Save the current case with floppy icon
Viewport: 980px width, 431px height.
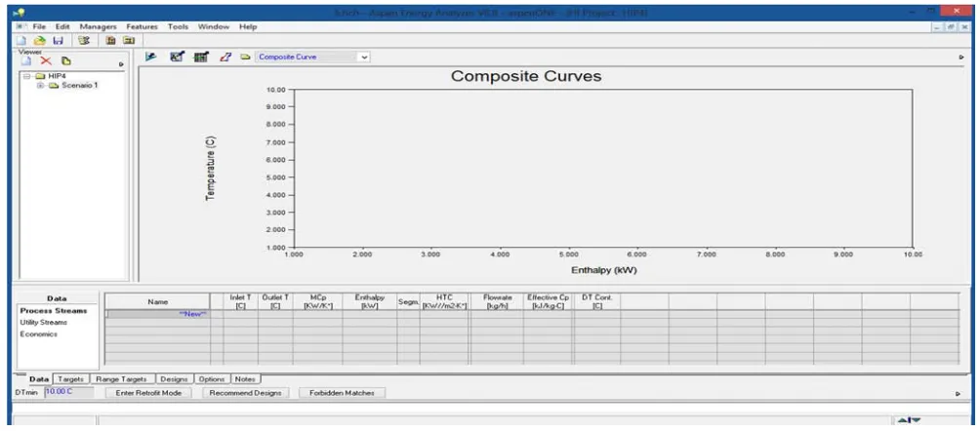point(58,41)
